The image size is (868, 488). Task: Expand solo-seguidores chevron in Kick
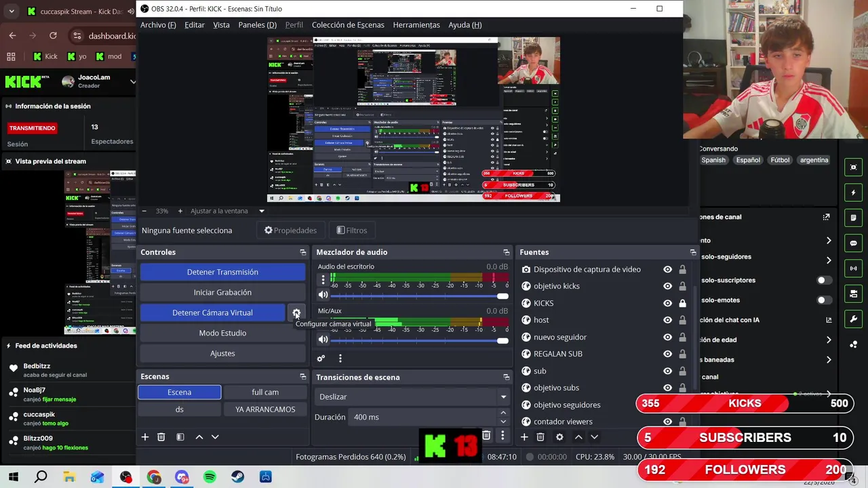(829, 260)
